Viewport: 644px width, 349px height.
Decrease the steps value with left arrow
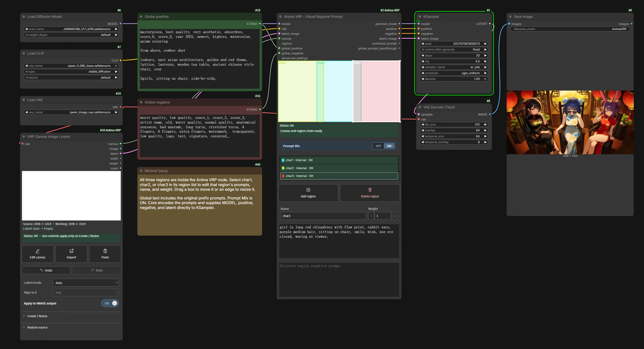[x=423, y=56]
